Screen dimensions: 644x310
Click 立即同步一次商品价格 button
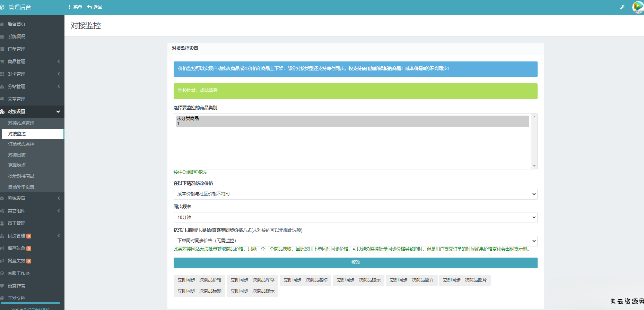[x=199, y=280]
